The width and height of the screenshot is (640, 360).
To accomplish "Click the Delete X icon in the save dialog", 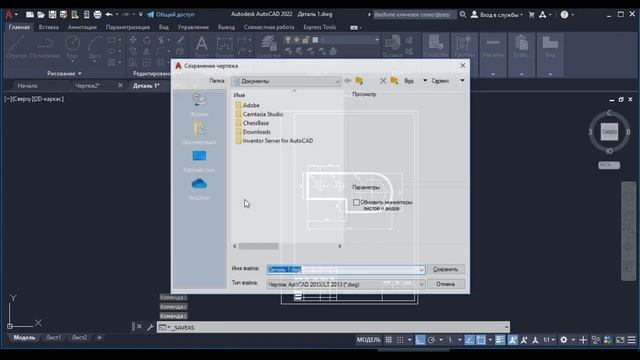I will point(383,81).
